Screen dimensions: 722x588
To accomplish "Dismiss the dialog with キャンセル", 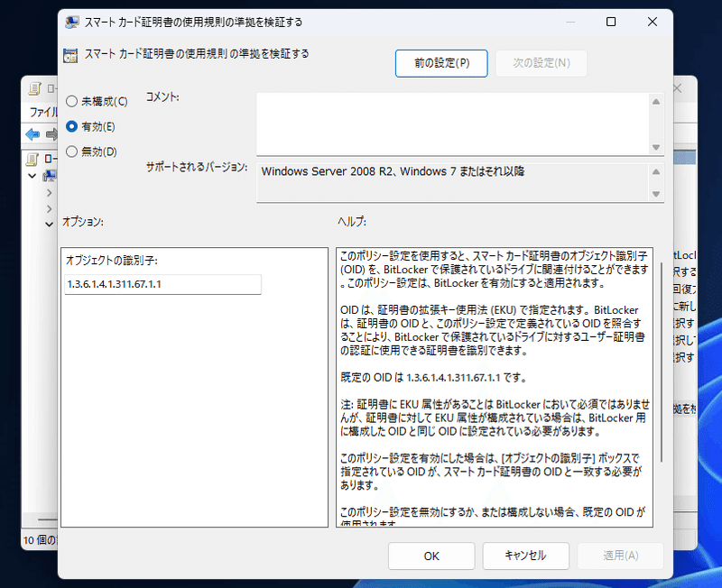I will pyautogui.click(x=525, y=556).
